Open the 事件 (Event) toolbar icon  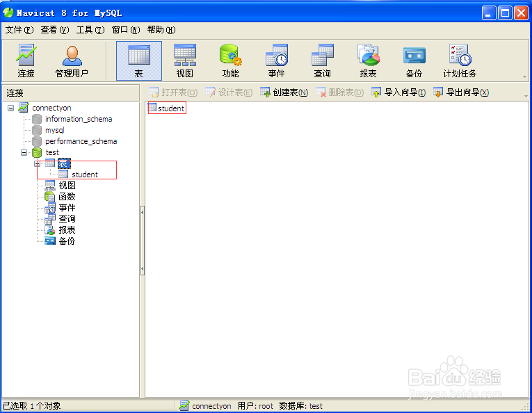point(276,61)
